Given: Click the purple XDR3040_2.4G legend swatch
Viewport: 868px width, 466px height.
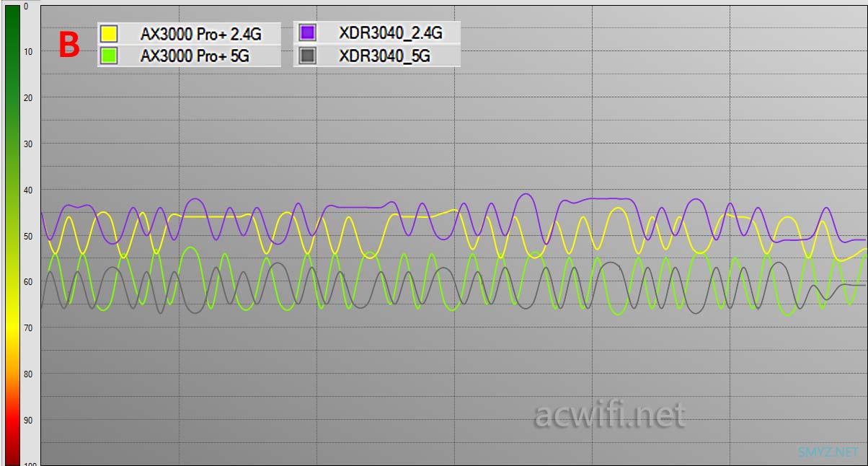Looking at the screenshot, I should click(x=307, y=32).
